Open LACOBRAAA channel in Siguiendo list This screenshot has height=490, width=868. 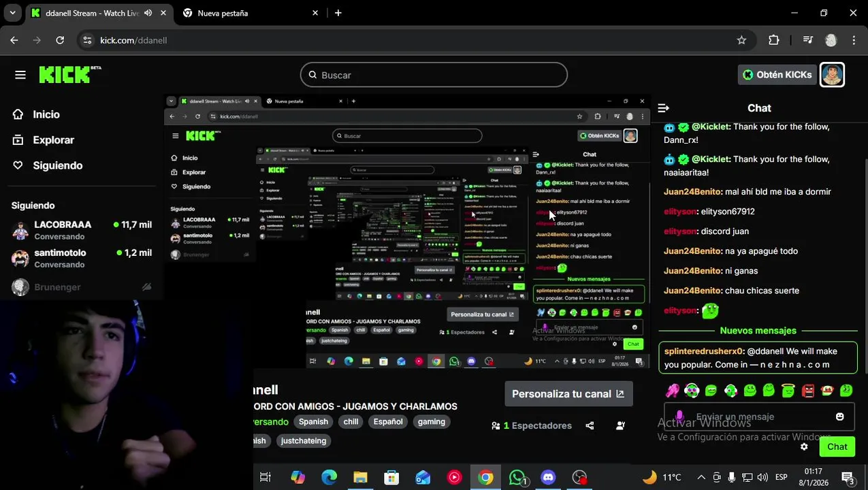point(82,230)
